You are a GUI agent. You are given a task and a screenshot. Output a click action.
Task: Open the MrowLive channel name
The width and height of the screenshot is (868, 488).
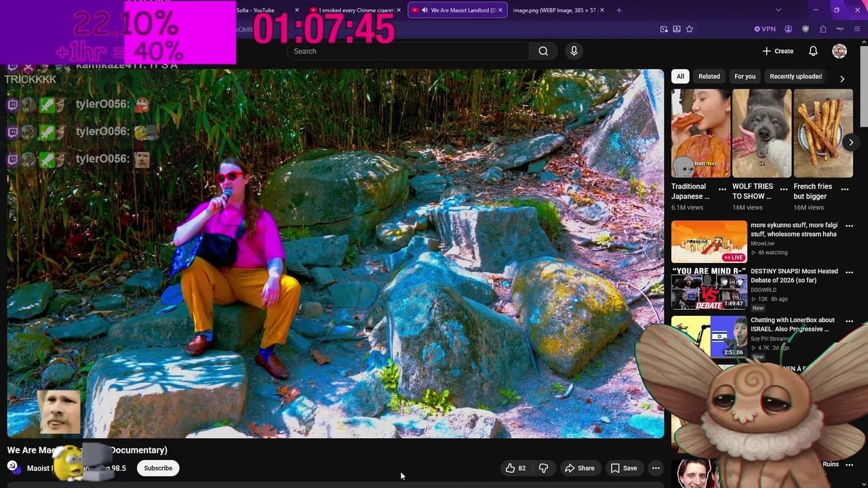762,243
